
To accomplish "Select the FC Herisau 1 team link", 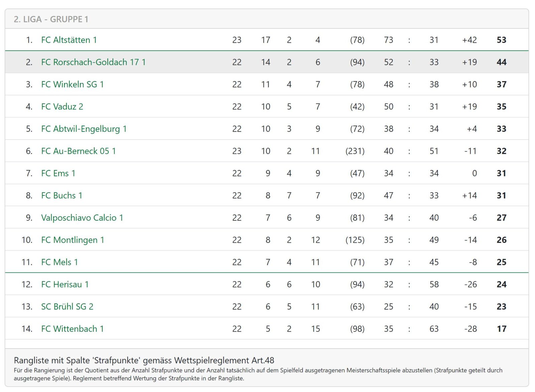I will 65,284.
